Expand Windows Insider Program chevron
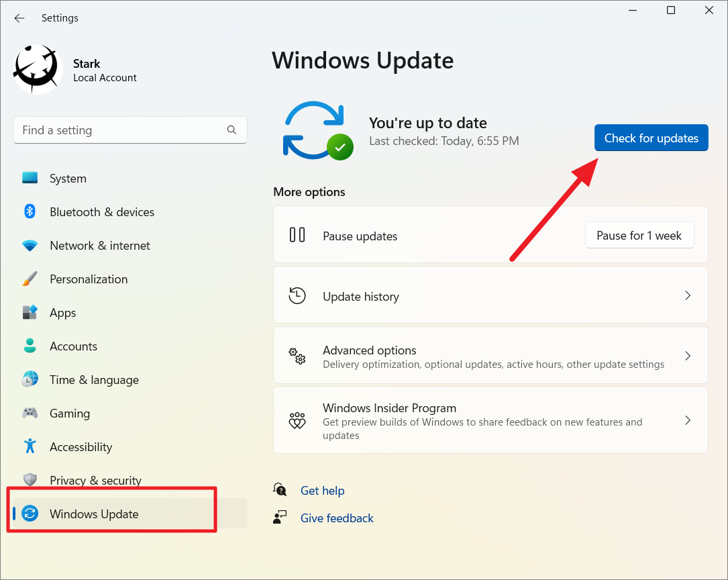 pyautogui.click(x=688, y=420)
